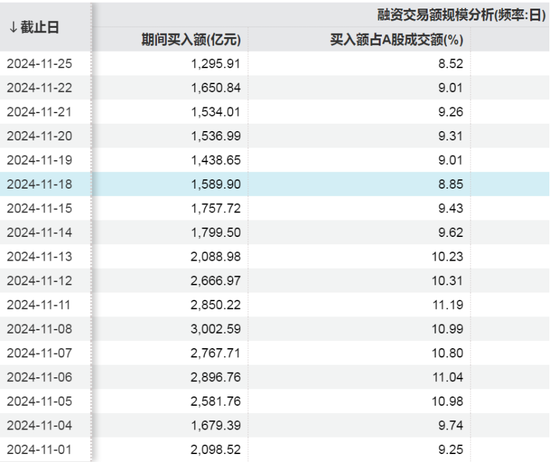Viewport: 550px width, 462px height.
Task: Click the buy amount value 2,581.76
Action: click(216, 401)
